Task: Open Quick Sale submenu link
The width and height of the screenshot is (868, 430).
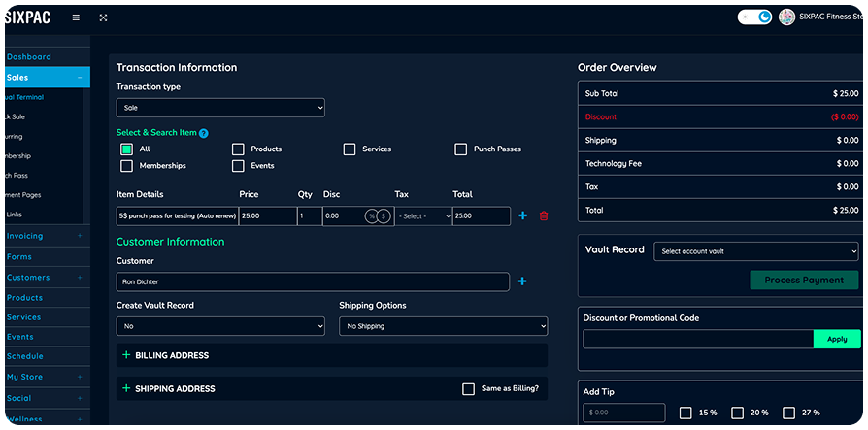Action: [15, 117]
